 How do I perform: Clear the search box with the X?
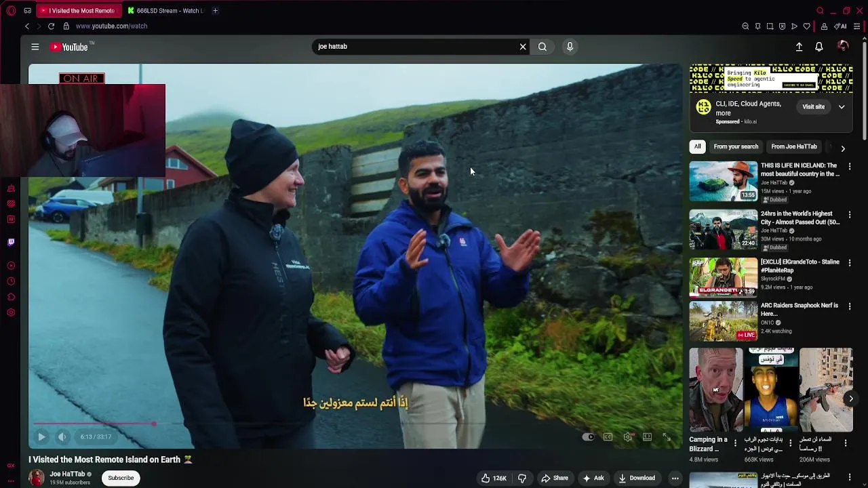click(523, 47)
